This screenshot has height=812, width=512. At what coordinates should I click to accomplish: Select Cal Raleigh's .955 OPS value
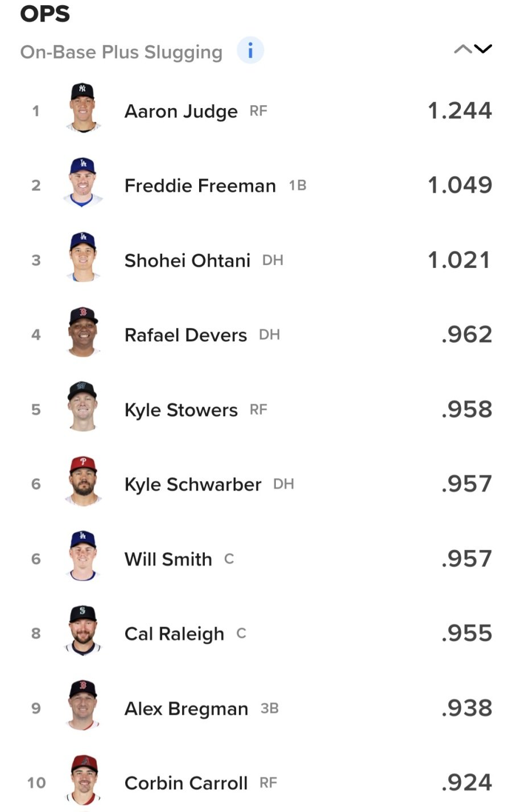coord(466,633)
